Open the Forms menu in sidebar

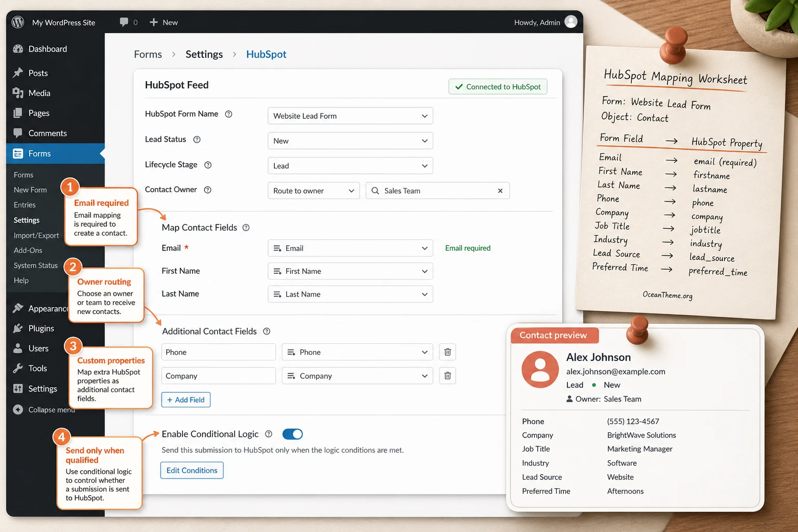tap(56, 153)
